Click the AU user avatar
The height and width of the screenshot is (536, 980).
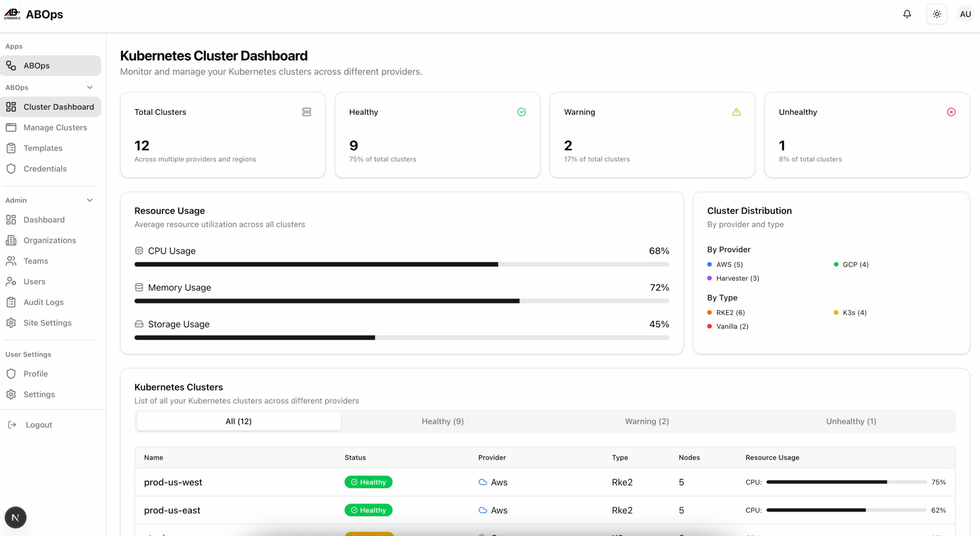click(965, 14)
